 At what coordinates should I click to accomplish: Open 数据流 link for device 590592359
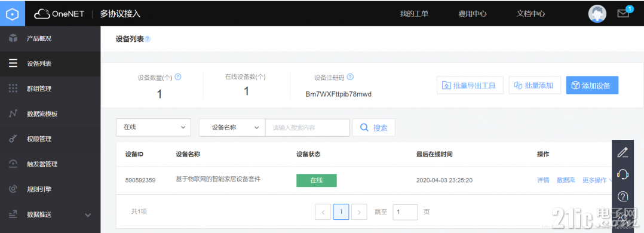pos(566,180)
